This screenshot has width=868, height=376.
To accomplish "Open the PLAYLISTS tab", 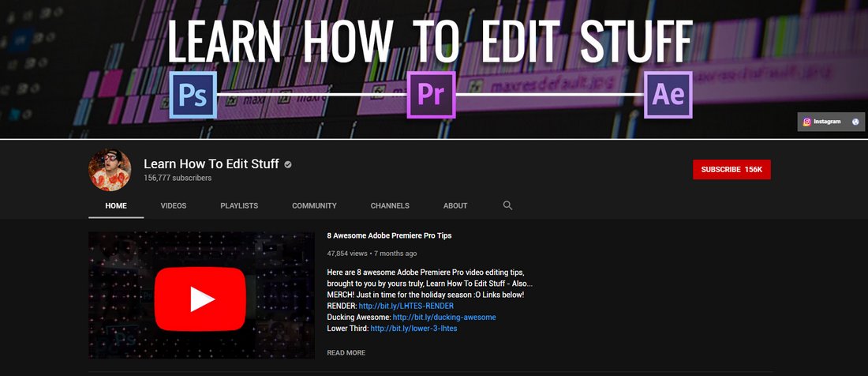I will coord(239,205).
